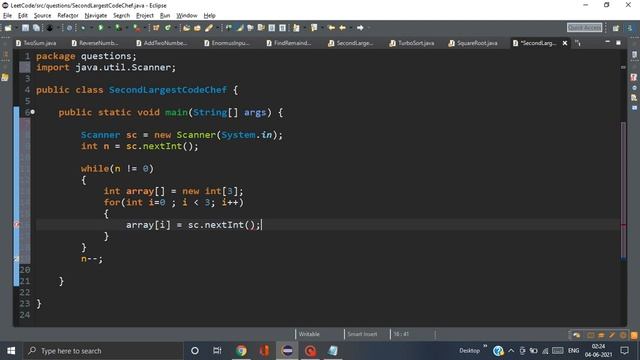Click the Writable status bar entry
This screenshot has height=360, width=640.
coord(309,334)
